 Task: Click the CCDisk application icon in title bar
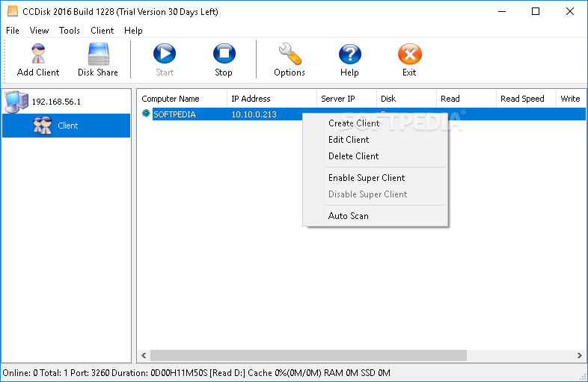tap(13, 11)
